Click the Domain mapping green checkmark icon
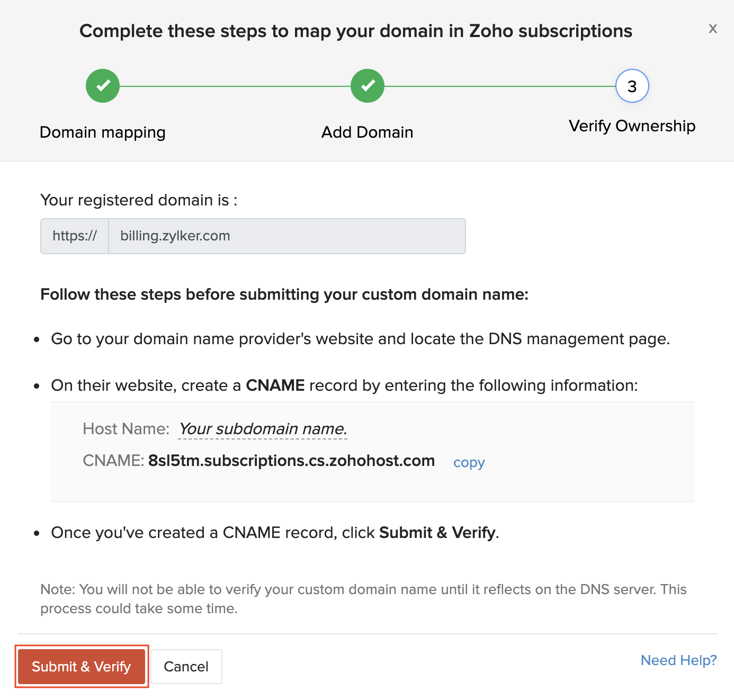Screen dimensions: 734x700 102,85
